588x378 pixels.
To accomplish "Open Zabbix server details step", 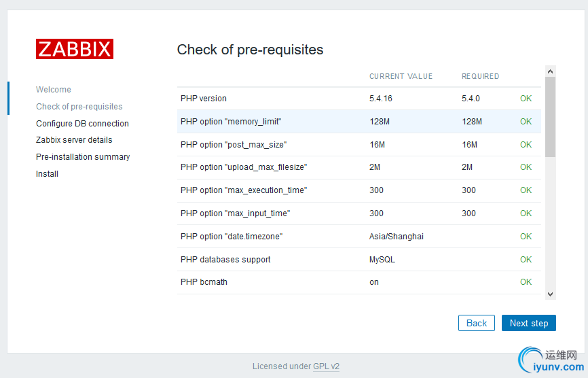I will click(x=74, y=140).
